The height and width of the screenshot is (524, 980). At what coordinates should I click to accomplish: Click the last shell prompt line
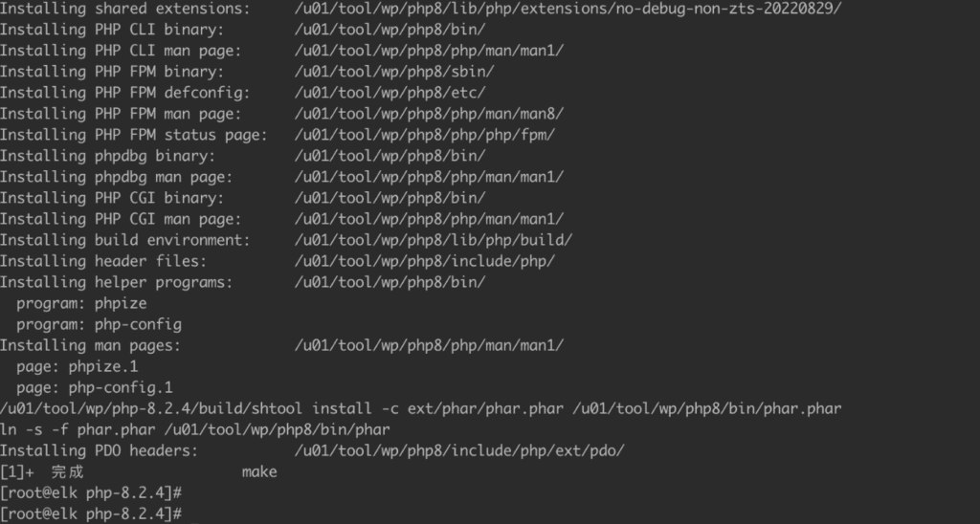click(91, 514)
